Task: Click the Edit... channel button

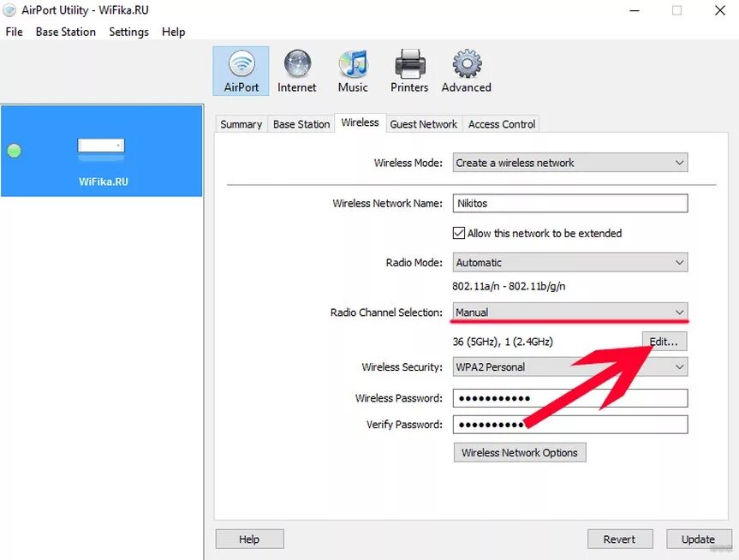Action: 665,342
